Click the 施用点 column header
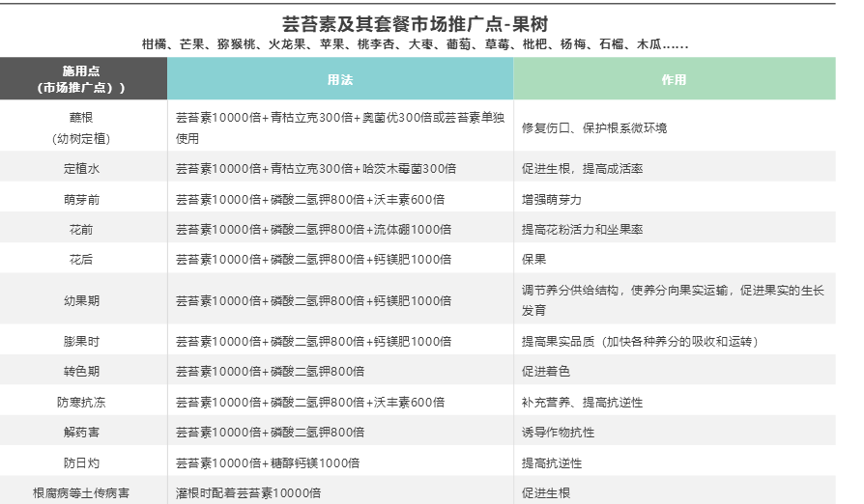Image resolution: width=864 pixels, height=504 pixels. click(x=83, y=78)
